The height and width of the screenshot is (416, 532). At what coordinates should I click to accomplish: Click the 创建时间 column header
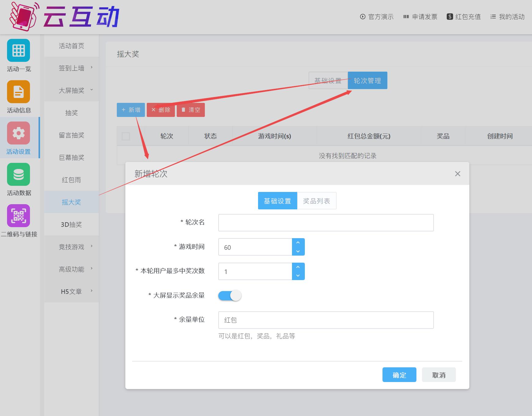500,136
